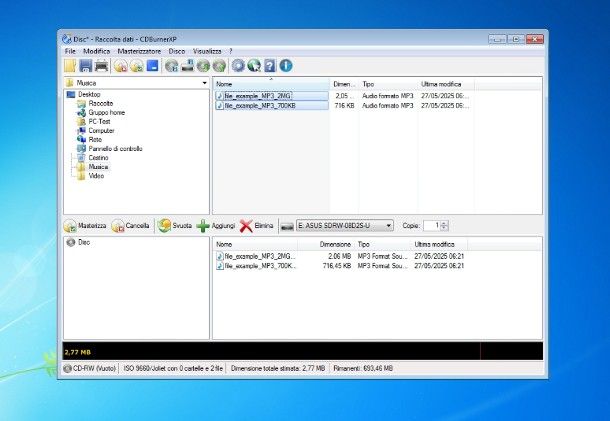The height and width of the screenshot is (421, 610).
Task: Click the globe with cursor toolbar icon
Action: point(254,66)
